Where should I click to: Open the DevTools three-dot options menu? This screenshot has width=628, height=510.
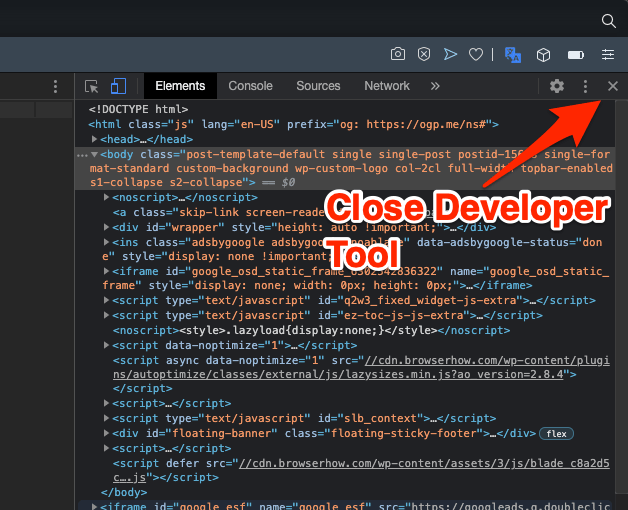[x=585, y=87]
